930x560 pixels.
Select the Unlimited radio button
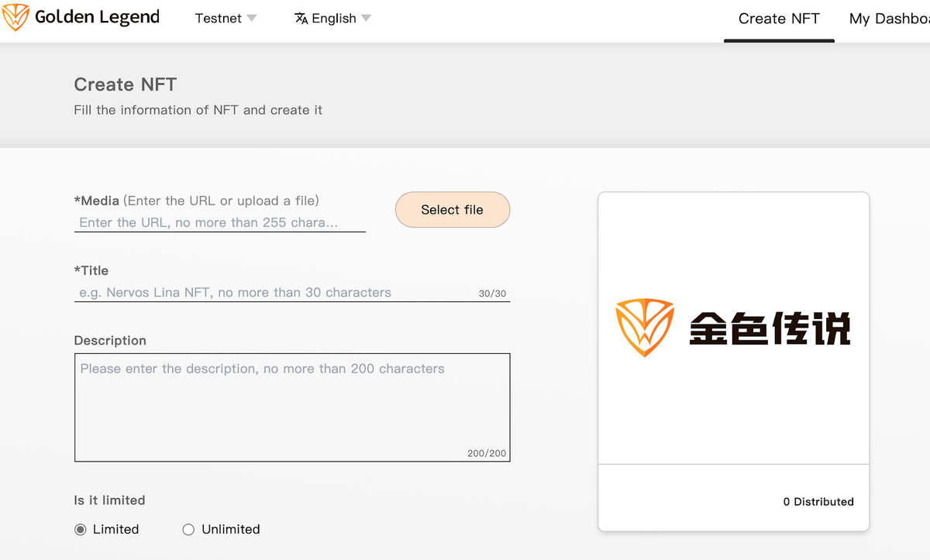pos(188,530)
